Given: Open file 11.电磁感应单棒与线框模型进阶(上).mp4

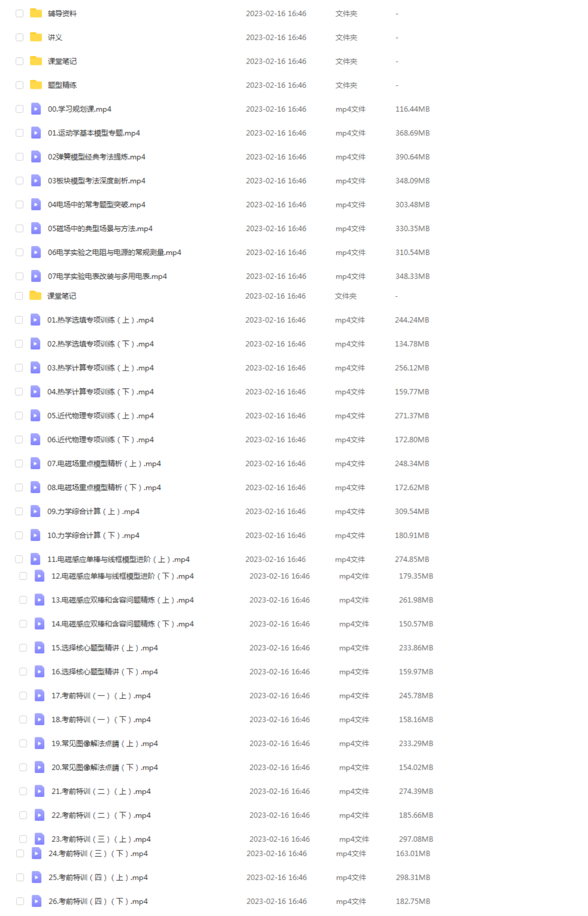Looking at the screenshot, I should coord(119,559).
